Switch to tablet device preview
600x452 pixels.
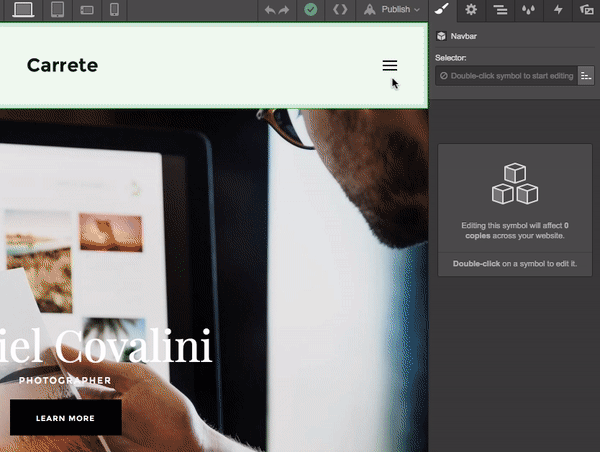57,10
